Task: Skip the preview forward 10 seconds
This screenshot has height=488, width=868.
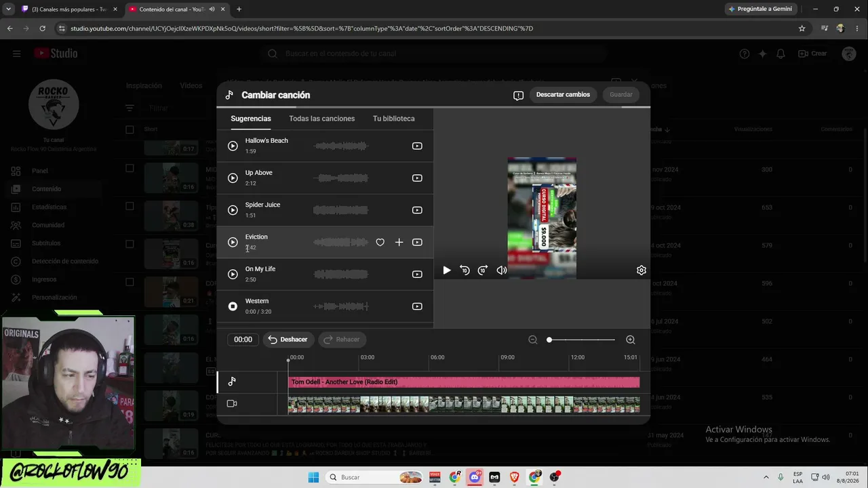Action: (x=483, y=270)
